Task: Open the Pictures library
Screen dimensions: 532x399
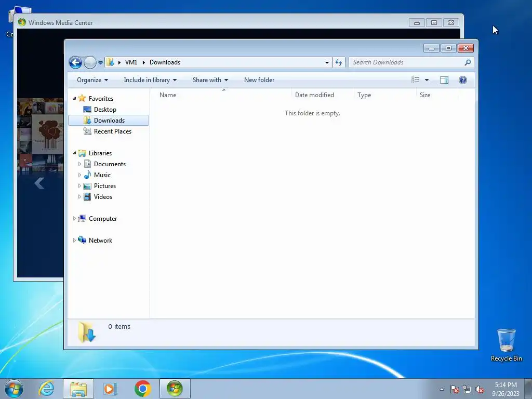Action: coord(105,186)
